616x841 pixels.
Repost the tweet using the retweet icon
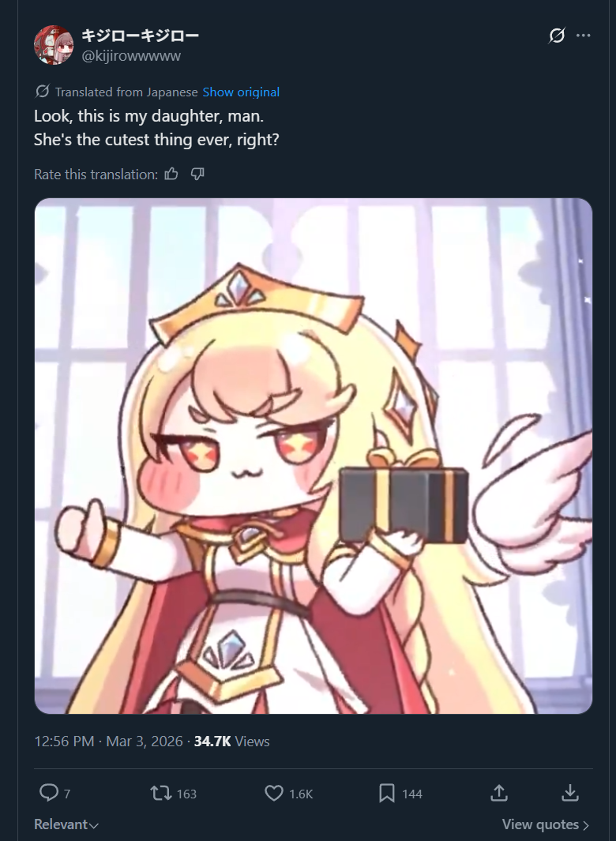click(160, 794)
